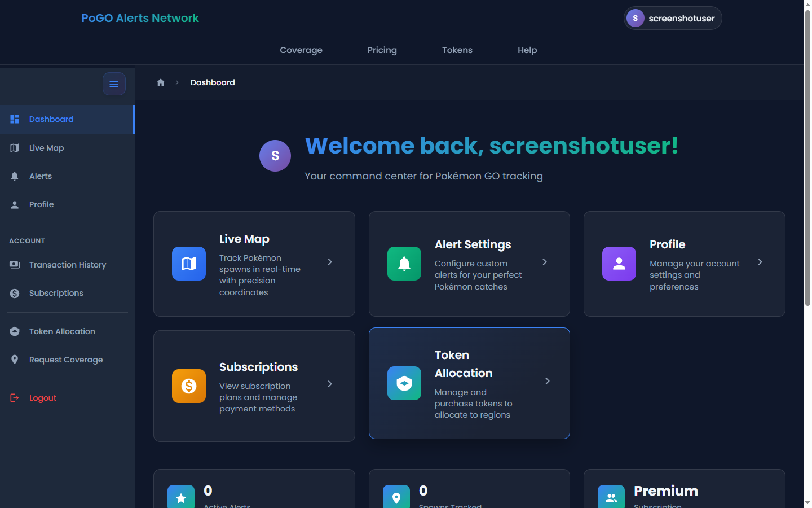The height and width of the screenshot is (508, 812).
Task: Open the Coverage nav item
Action: click(301, 50)
